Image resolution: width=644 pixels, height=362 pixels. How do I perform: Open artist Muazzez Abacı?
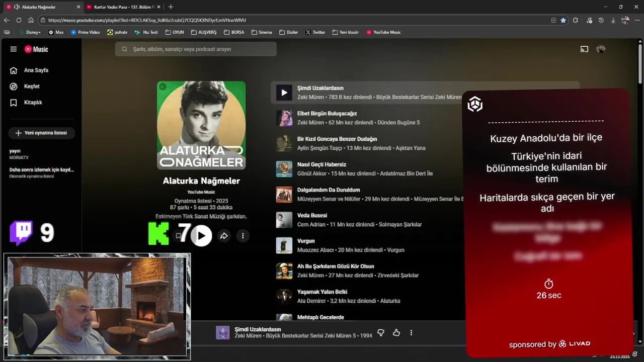click(315, 250)
